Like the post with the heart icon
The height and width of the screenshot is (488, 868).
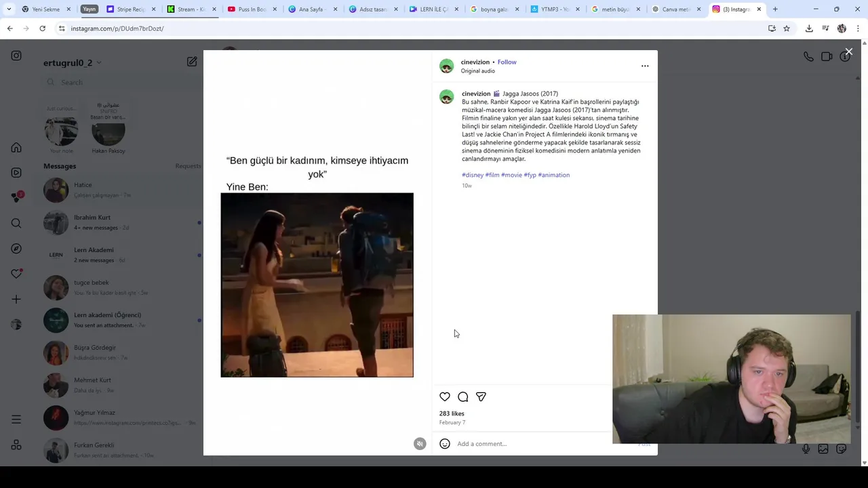pyautogui.click(x=445, y=396)
